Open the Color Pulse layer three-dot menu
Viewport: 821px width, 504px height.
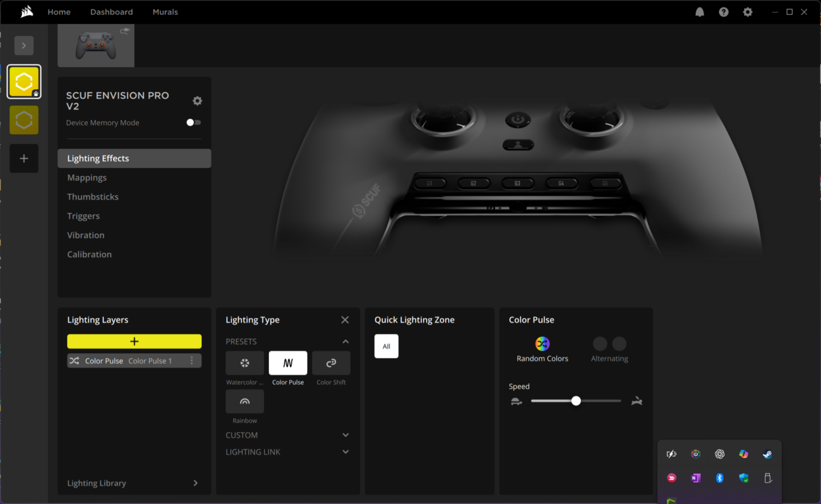(192, 361)
